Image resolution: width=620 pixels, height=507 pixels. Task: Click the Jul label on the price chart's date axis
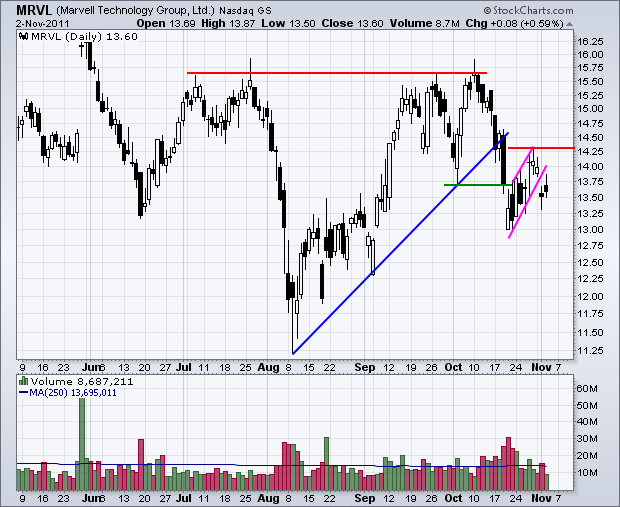tap(184, 367)
